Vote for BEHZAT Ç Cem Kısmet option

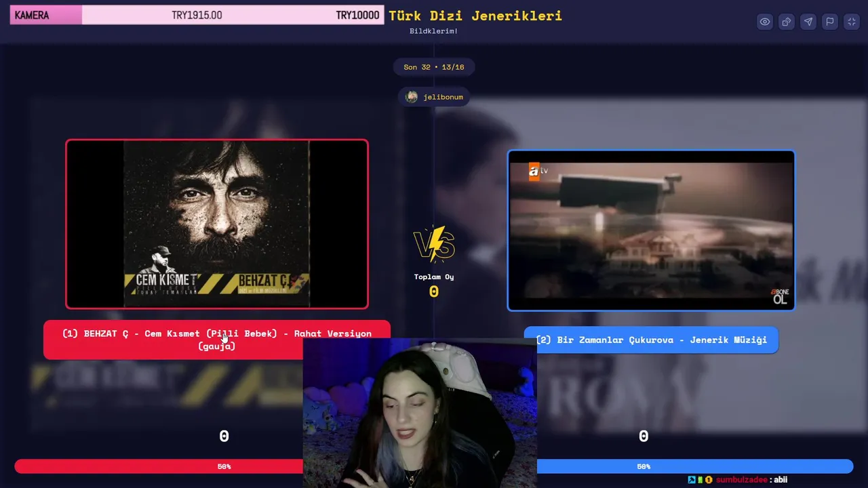click(x=217, y=340)
